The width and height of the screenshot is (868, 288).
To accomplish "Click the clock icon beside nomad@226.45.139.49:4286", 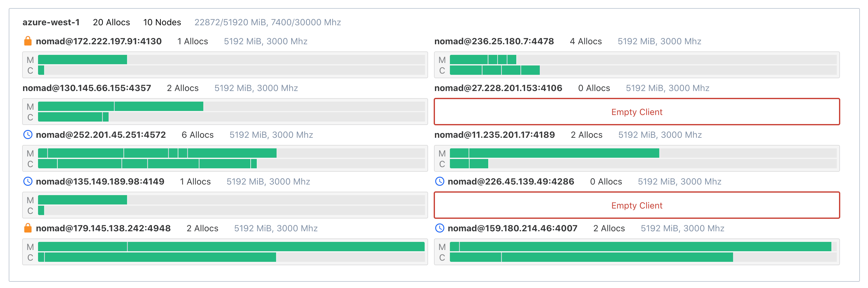I will click(440, 181).
